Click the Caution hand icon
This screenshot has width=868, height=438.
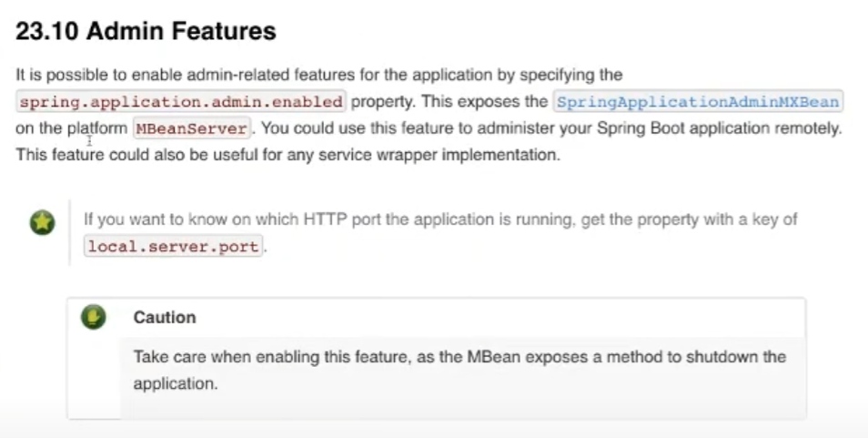[x=94, y=317]
